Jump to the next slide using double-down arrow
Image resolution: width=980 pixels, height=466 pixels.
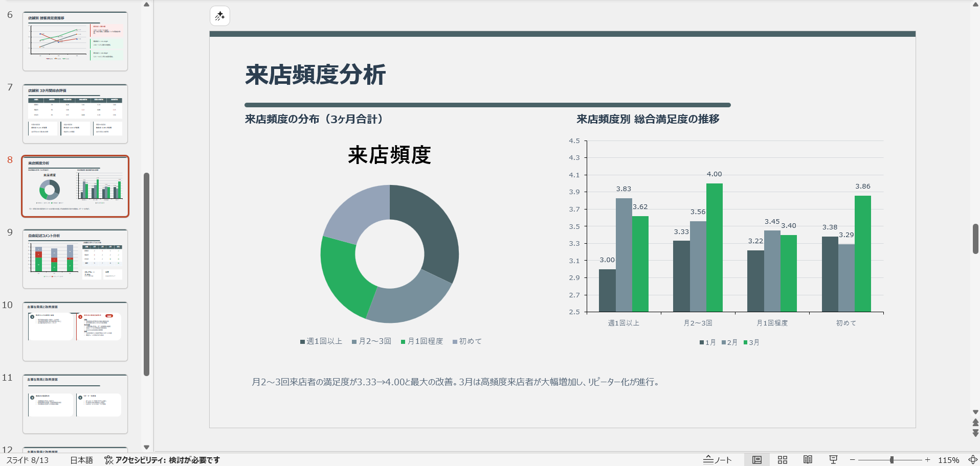975,433
